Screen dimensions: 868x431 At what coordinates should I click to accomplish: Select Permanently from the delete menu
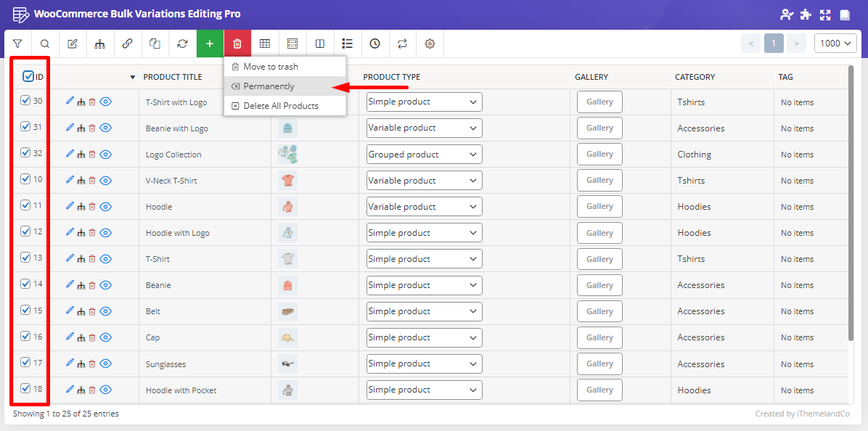(x=269, y=86)
